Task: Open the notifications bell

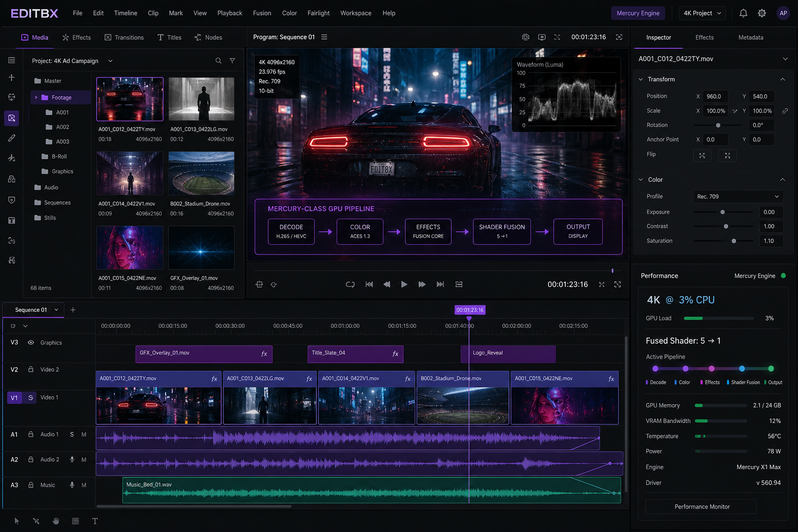Action: click(743, 13)
